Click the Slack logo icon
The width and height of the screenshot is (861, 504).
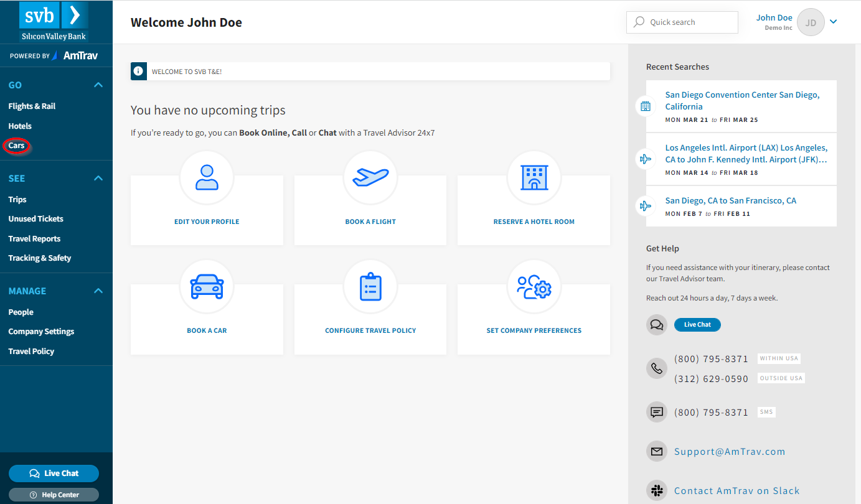tap(656, 490)
